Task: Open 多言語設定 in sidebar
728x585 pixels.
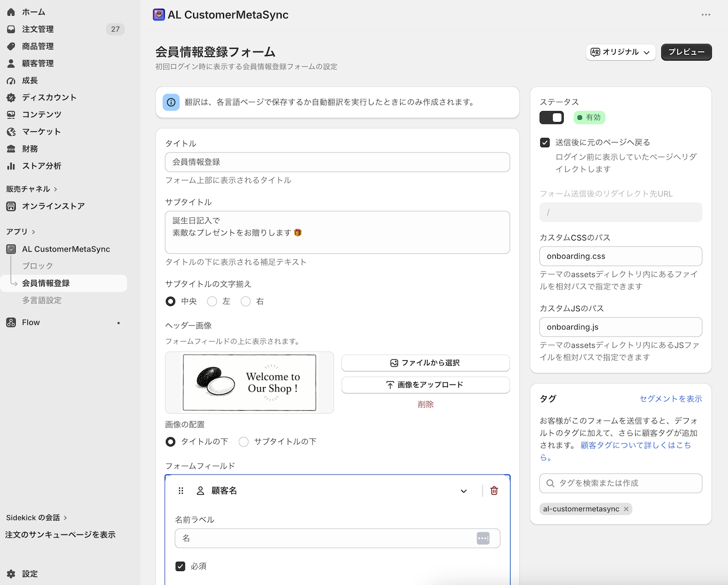Action: tap(42, 300)
